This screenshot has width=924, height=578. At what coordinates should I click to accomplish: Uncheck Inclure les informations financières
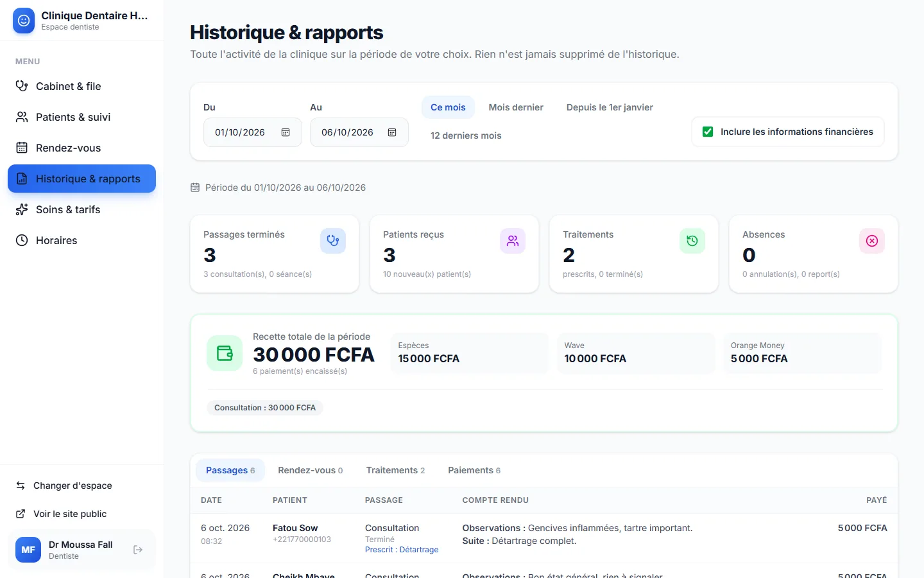[708, 132]
